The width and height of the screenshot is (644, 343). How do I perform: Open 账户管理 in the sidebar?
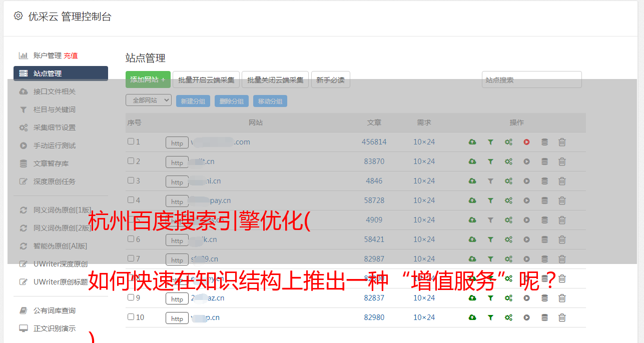tap(47, 55)
